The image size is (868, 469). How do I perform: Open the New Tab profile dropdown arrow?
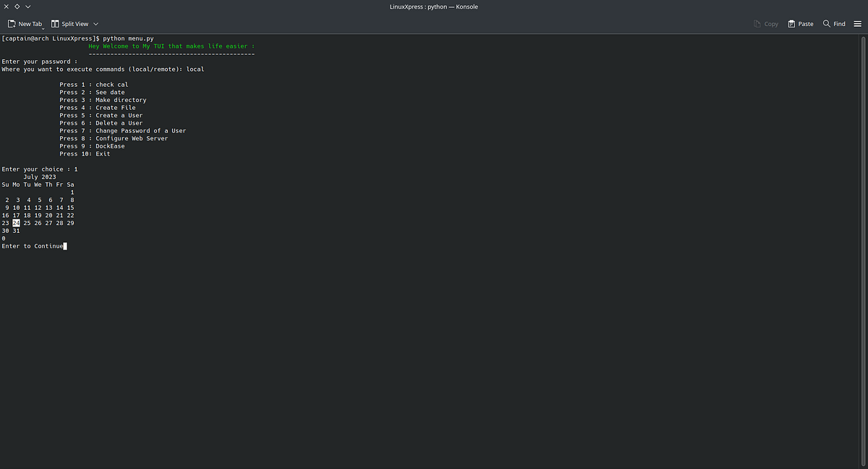click(42, 26)
